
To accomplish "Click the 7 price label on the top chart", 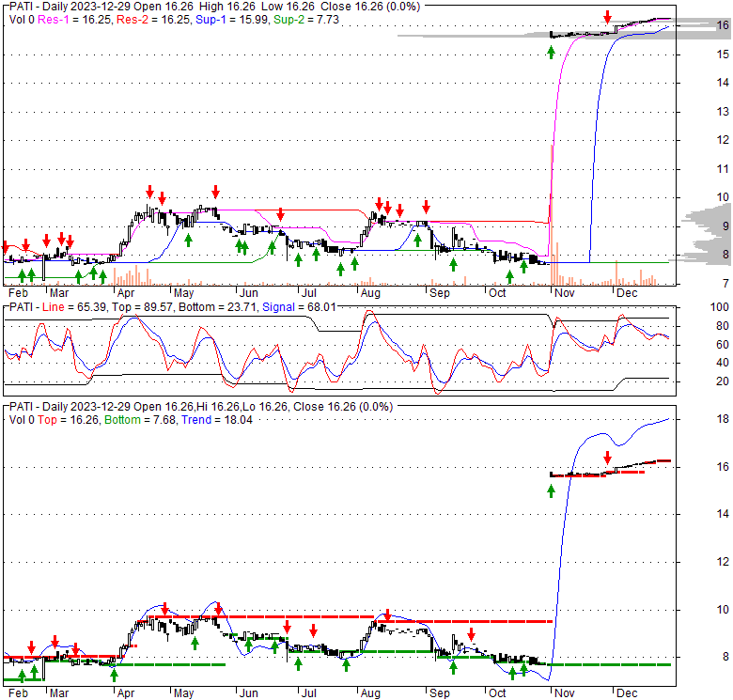I will click(x=725, y=283).
